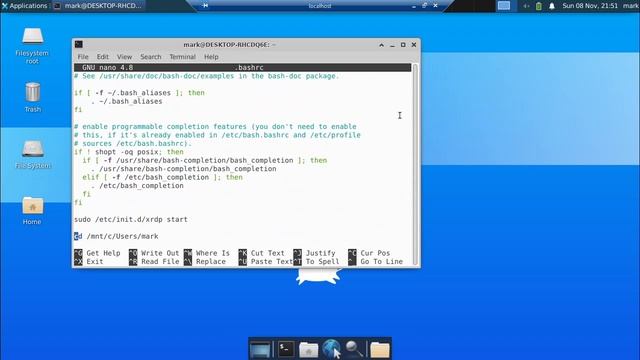Image resolution: width=640 pixels, height=360 pixels.
Task: Click the '. /etc/bash_completion' line
Action: pyautogui.click(x=137, y=186)
